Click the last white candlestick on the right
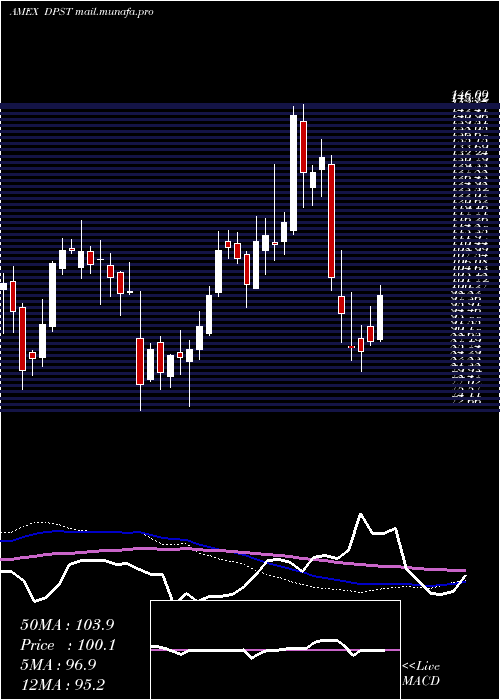The height and width of the screenshot is (700, 500). (380, 317)
